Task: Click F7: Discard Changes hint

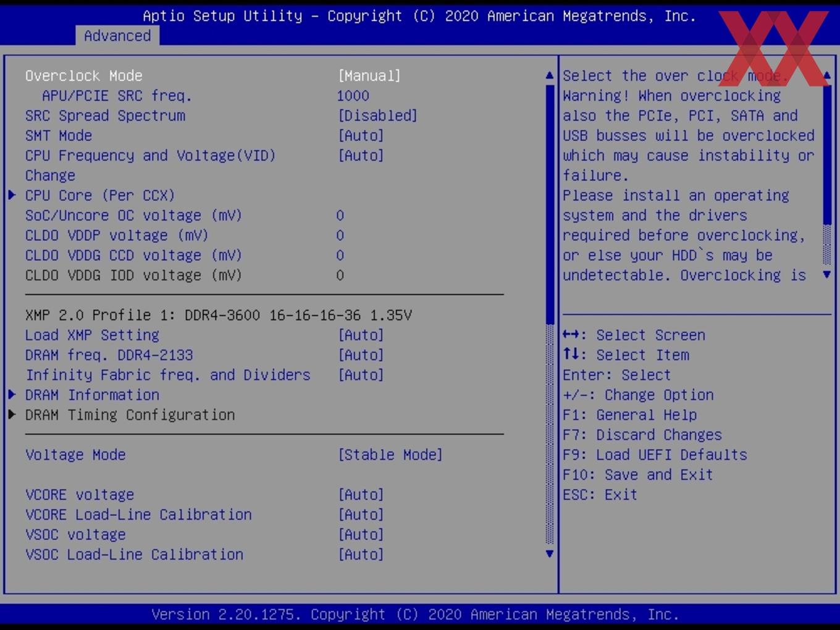Action: [642, 435]
